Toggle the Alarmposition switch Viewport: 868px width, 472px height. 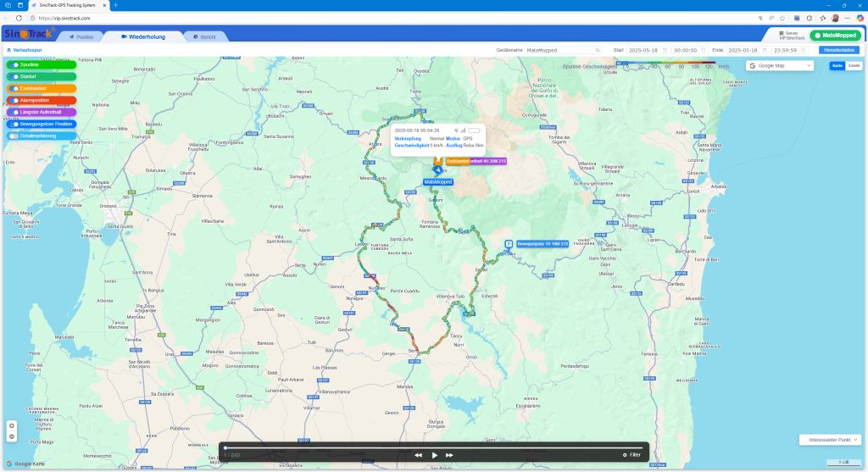14,100
